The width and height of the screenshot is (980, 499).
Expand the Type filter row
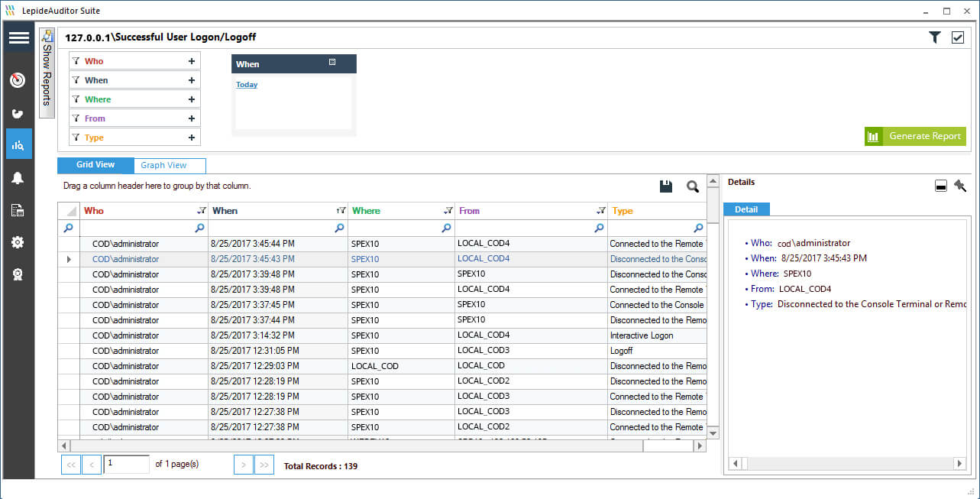coord(192,137)
